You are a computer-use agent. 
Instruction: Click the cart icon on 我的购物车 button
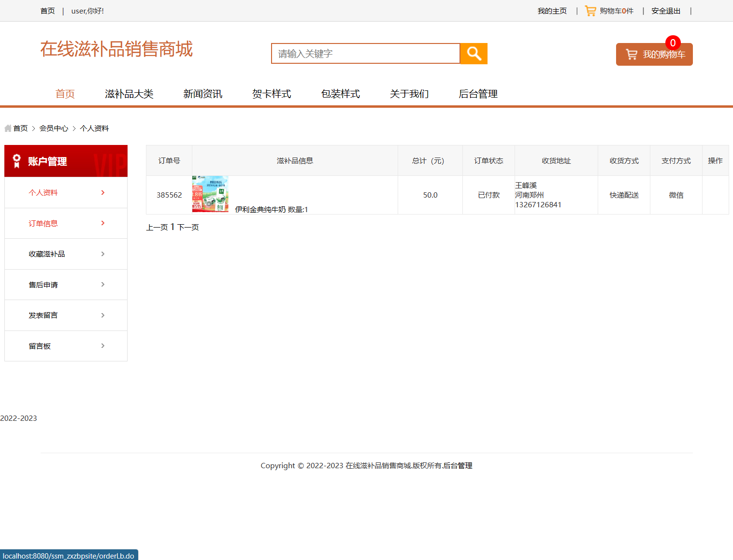coord(631,54)
